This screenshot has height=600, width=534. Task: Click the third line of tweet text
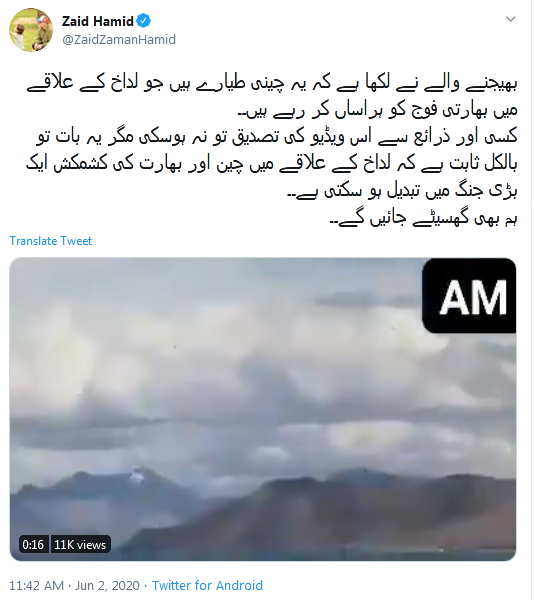coord(277,137)
